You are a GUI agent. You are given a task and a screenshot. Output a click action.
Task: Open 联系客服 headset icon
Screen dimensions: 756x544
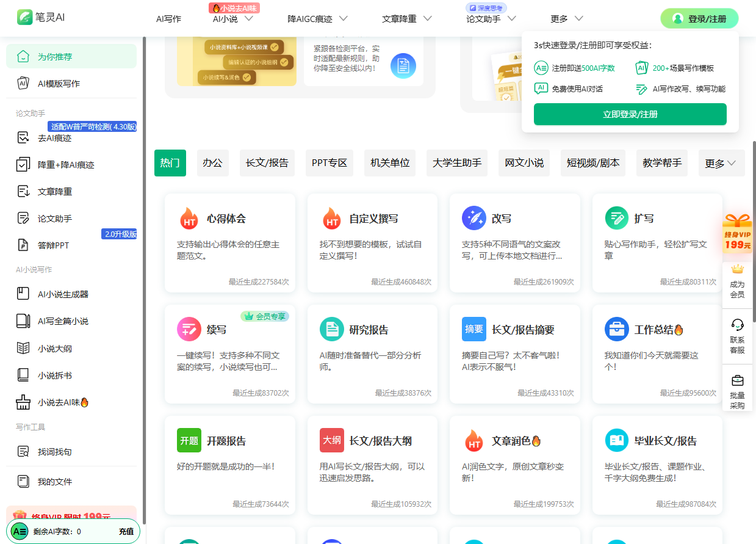737,325
